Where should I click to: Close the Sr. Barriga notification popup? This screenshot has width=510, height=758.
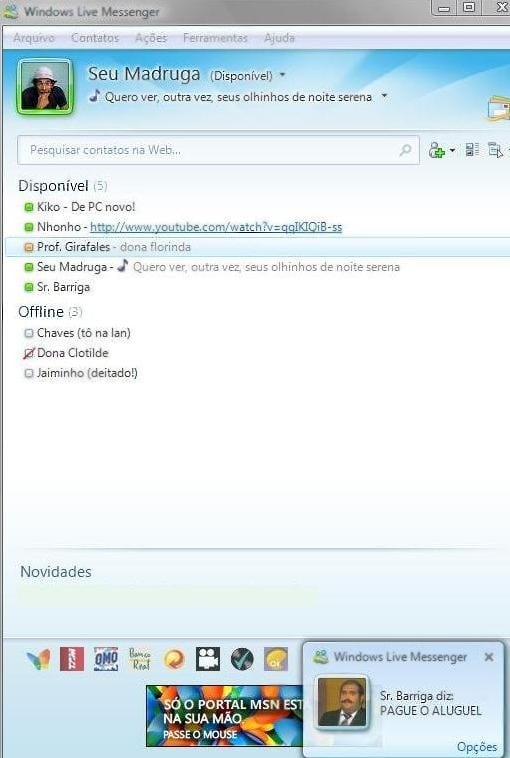(489, 657)
